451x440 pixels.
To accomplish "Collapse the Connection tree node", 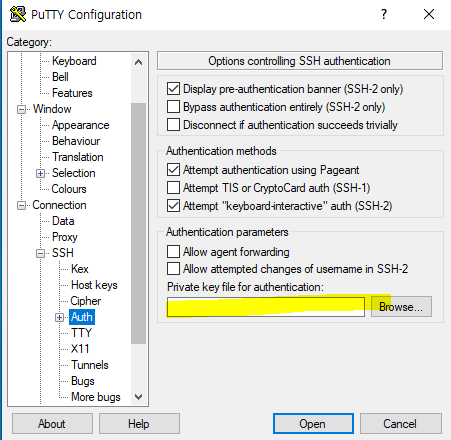I will pyautogui.click(x=21, y=205).
